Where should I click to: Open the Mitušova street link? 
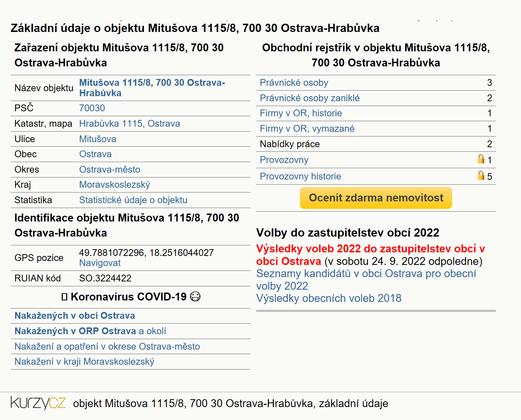pyautogui.click(x=98, y=139)
